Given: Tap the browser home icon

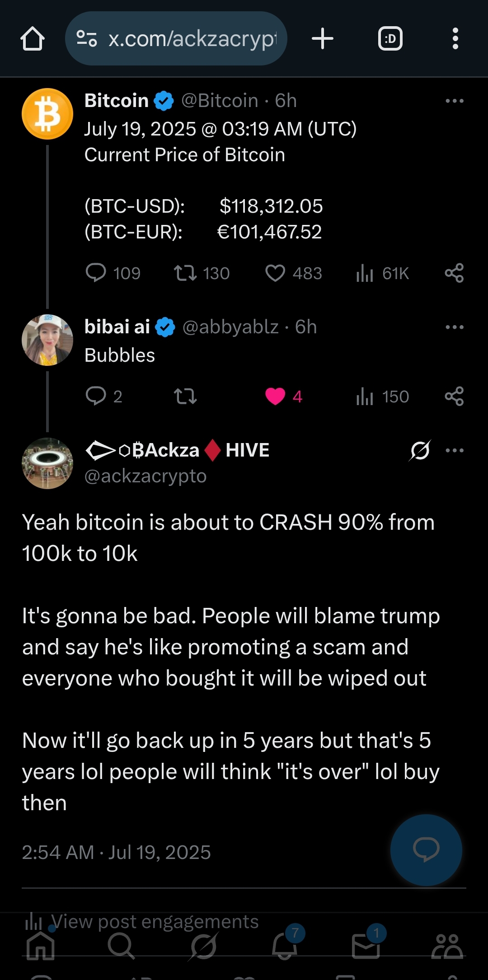Looking at the screenshot, I should (33, 39).
